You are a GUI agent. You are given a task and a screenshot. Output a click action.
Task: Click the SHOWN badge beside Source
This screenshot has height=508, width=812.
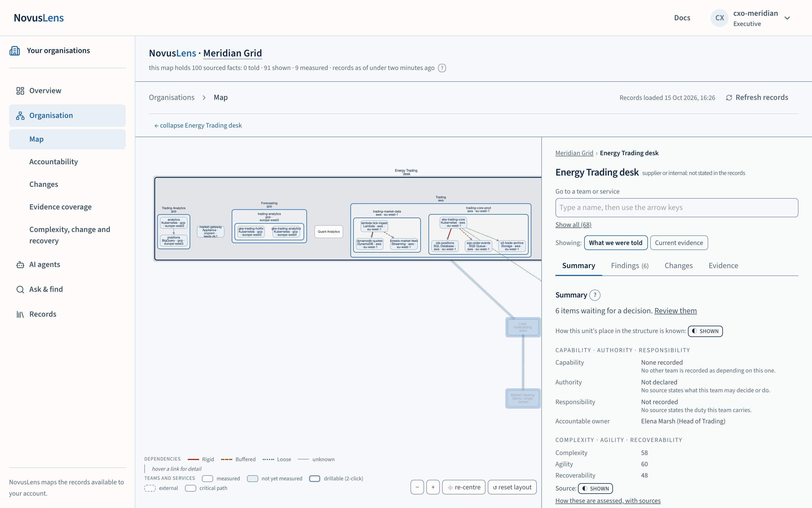[x=595, y=488]
